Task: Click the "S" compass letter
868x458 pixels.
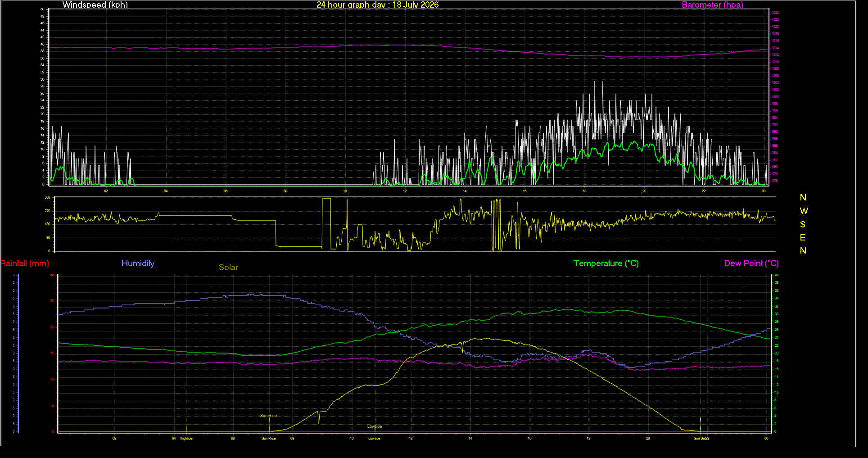Action: (x=803, y=224)
